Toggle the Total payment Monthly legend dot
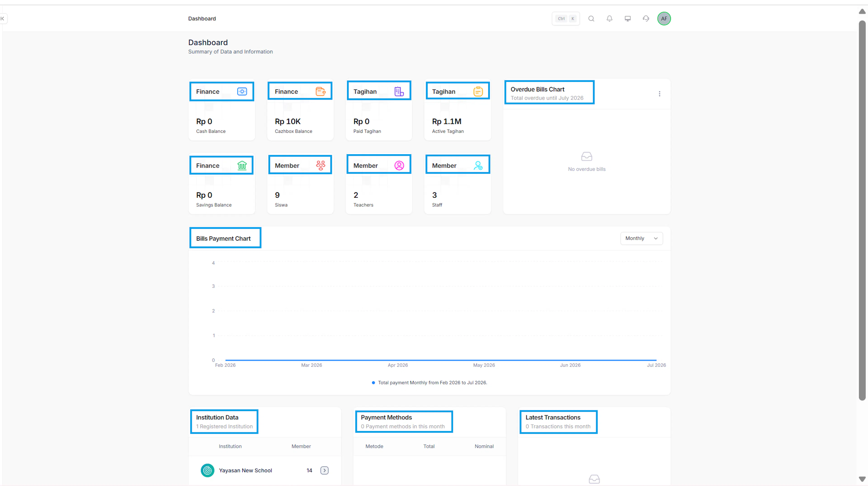868x486 pixels. [373, 382]
